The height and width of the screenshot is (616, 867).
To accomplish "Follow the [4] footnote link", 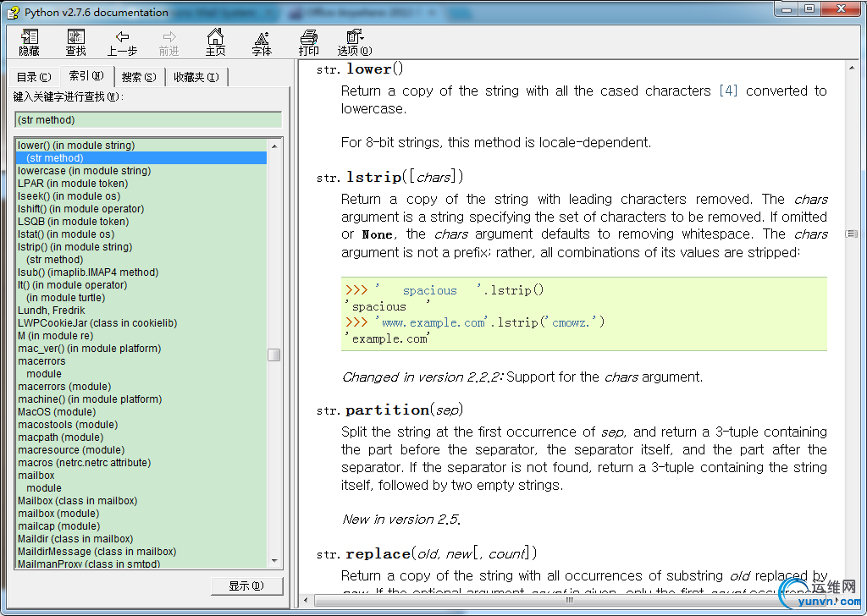I will click(727, 91).
